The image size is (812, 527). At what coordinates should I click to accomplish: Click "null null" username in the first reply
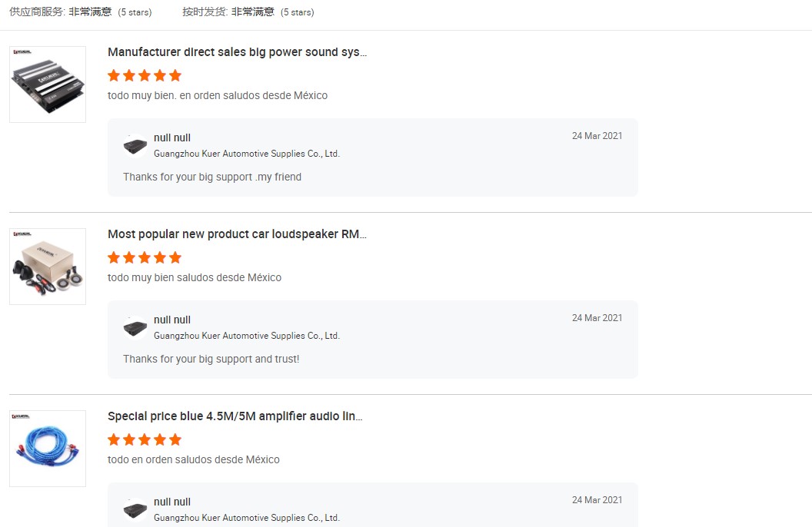click(172, 138)
